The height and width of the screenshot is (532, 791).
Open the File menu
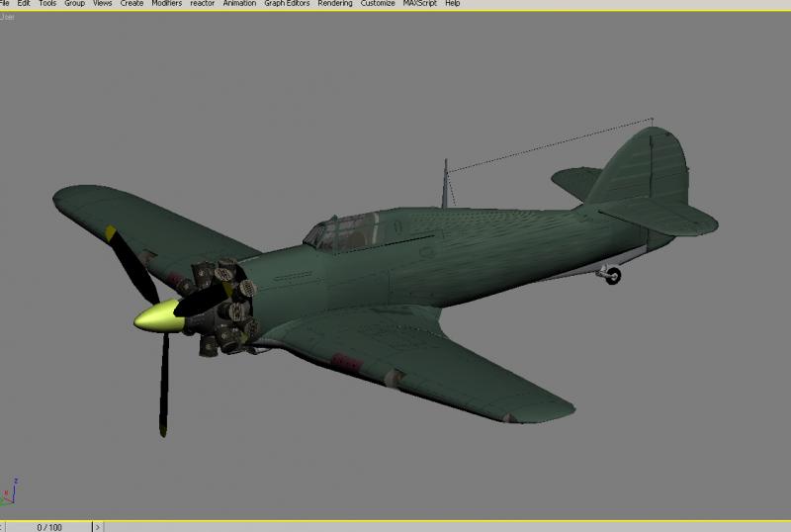coord(5,3)
